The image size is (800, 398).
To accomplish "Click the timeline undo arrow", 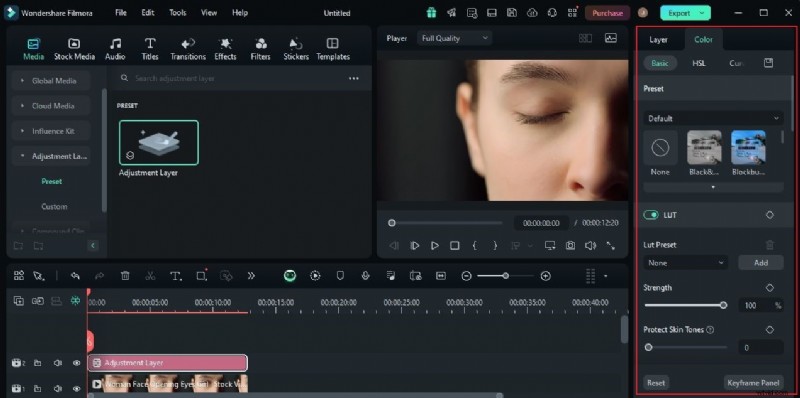I will [75, 276].
